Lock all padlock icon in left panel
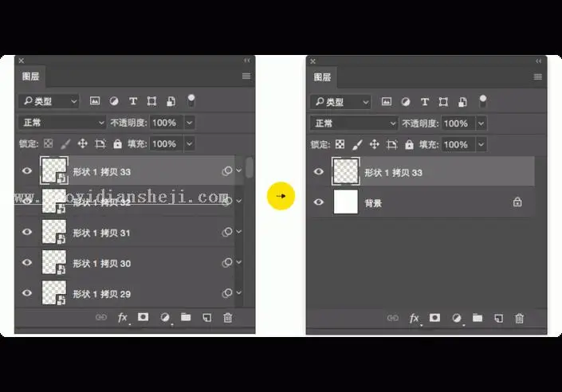Image resolution: width=562 pixels, height=392 pixels. tap(117, 143)
